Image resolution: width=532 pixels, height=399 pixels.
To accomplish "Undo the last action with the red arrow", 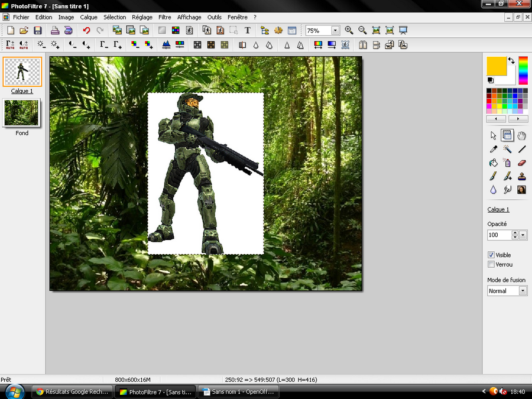I will pos(86,31).
